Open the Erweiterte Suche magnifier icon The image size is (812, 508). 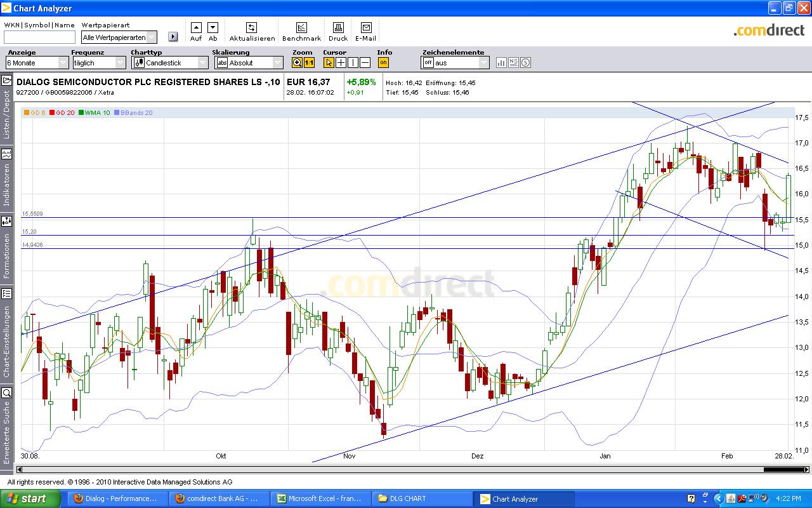click(7, 392)
